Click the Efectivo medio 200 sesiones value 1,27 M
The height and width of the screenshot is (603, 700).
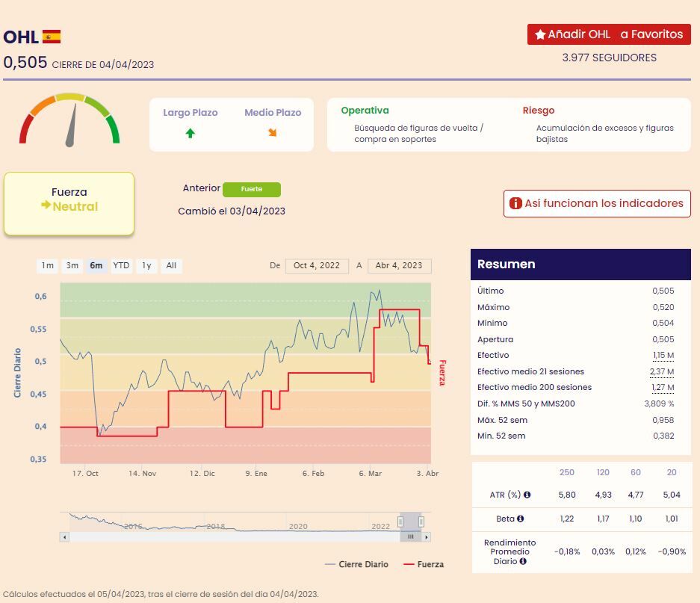pyautogui.click(x=663, y=387)
